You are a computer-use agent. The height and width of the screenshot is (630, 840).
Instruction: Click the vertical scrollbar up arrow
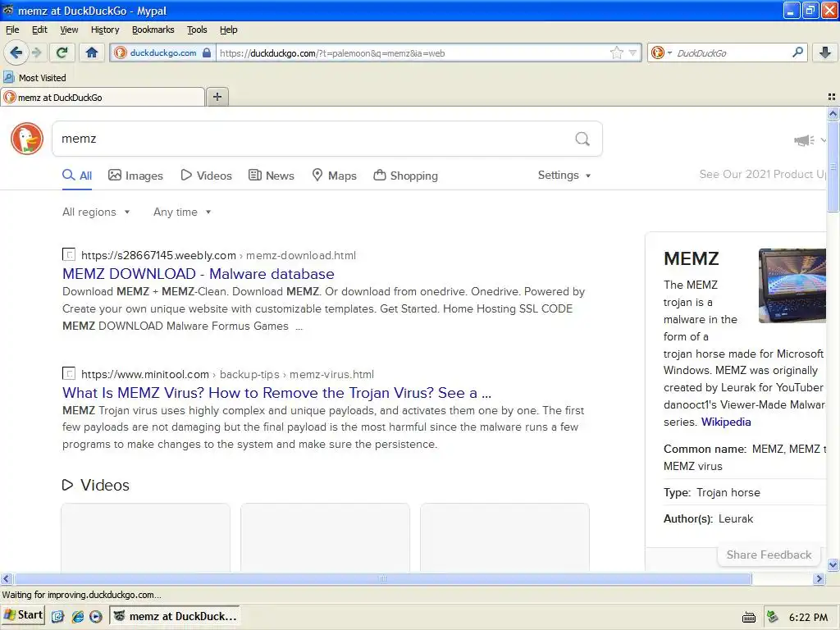pyautogui.click(x=833, y=113)
